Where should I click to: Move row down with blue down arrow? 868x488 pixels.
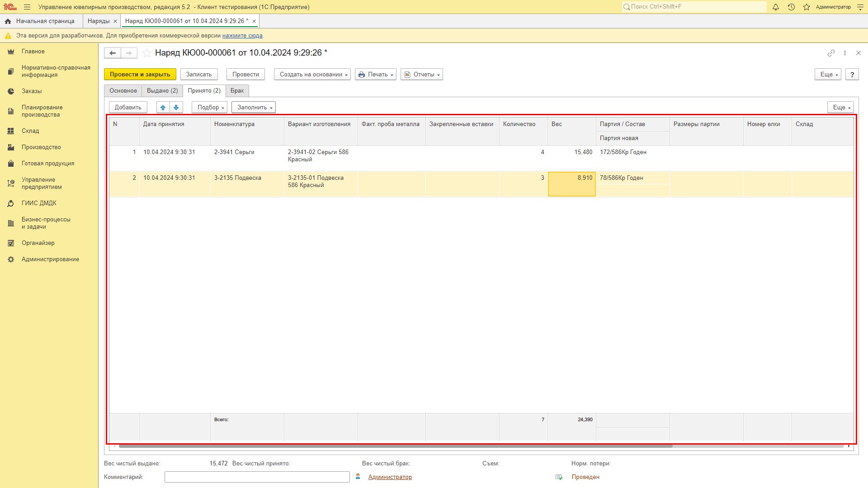(x=176, y=108)
